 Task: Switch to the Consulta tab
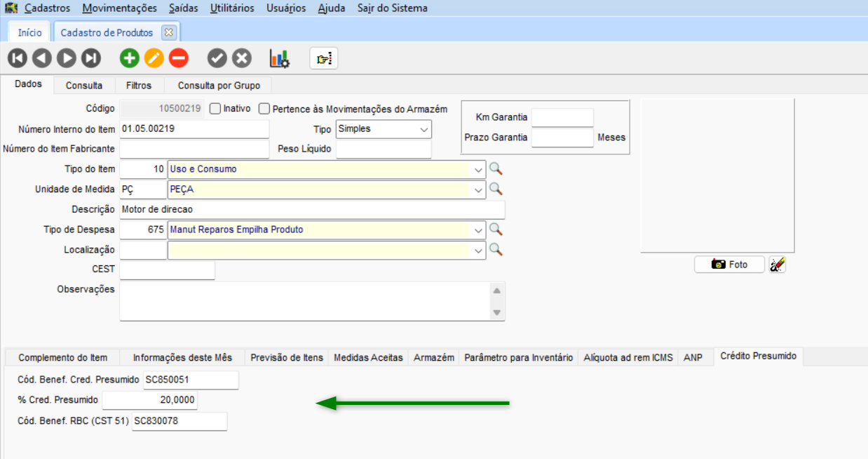[84, 86]
